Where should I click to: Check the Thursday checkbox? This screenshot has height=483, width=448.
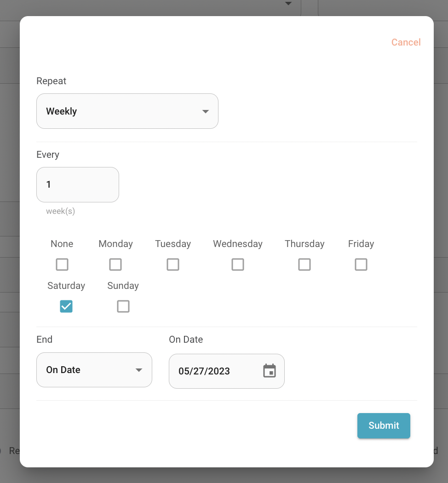(304, 264)
